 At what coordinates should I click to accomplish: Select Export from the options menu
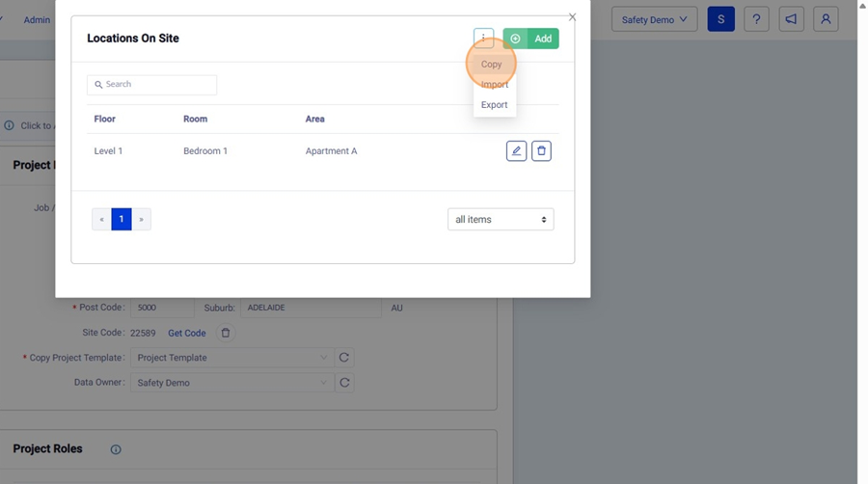pos(494,105)
